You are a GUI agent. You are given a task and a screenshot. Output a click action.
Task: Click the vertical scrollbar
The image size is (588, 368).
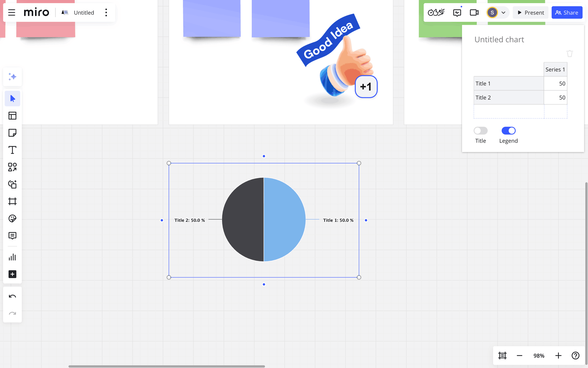coord(586,273)
